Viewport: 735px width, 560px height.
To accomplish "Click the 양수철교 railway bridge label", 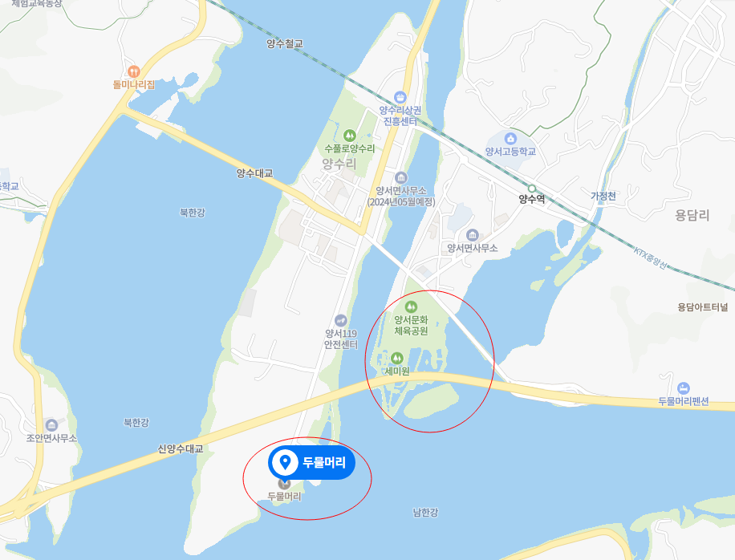I will pos(285,43).
